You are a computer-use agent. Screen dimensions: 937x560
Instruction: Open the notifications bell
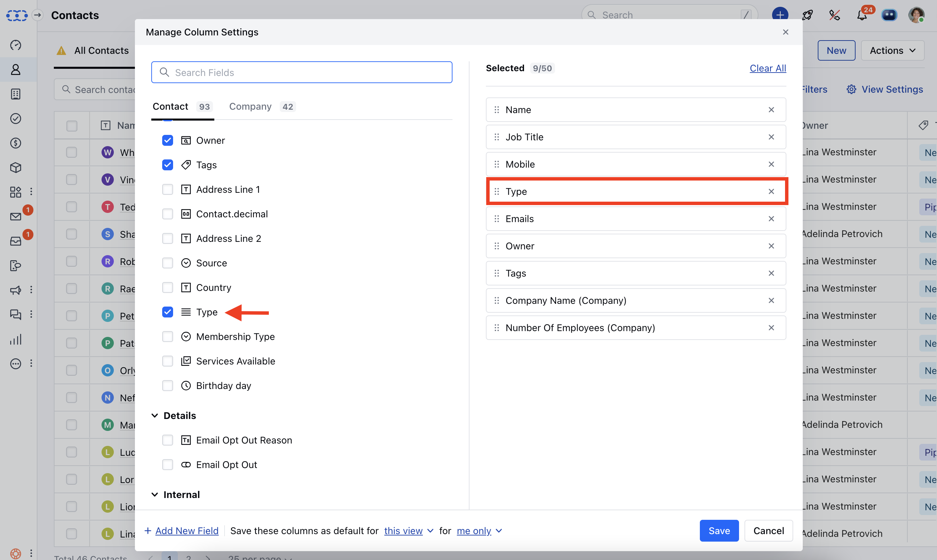click(861, 15)
